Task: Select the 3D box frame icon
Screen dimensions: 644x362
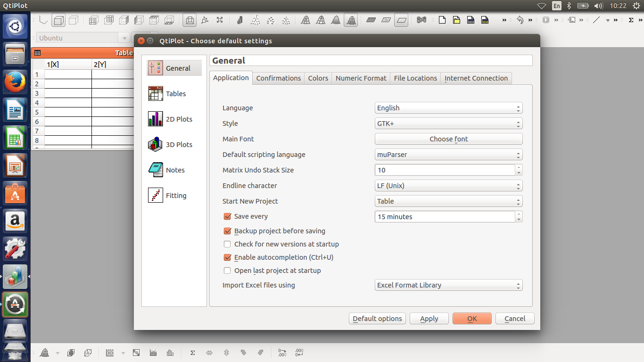Action: pos(58,20)
